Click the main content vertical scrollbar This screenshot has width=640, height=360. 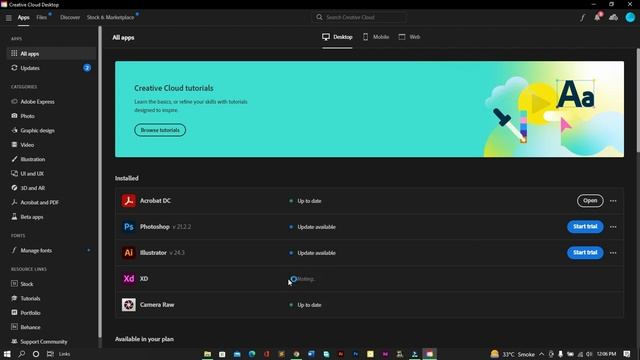[x=638, y=100]
